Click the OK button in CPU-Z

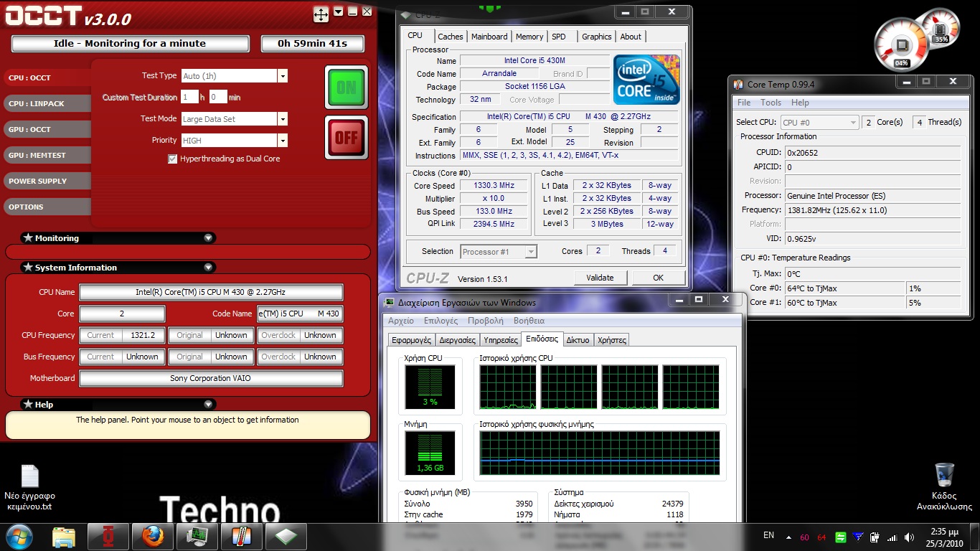point(658,278)
